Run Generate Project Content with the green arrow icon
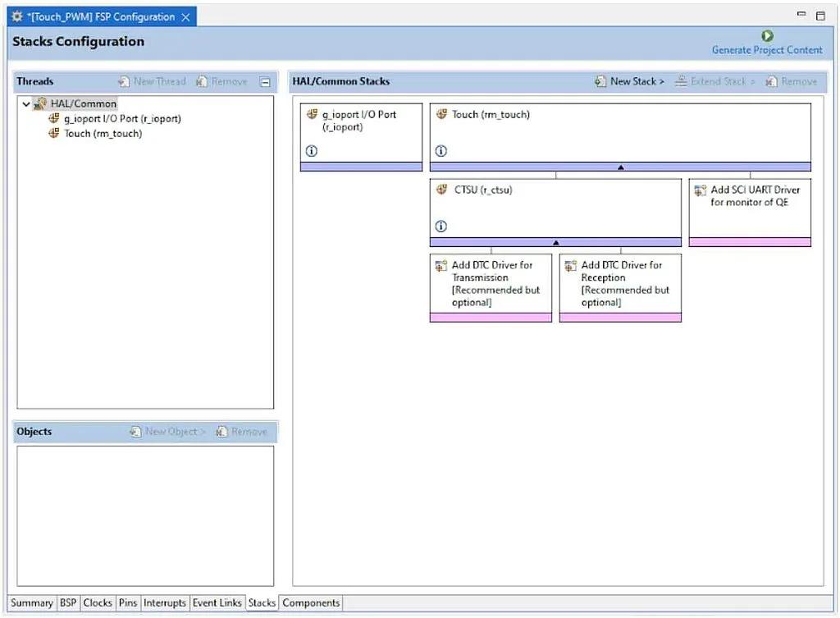840x618 pixels. pos(766,36)
